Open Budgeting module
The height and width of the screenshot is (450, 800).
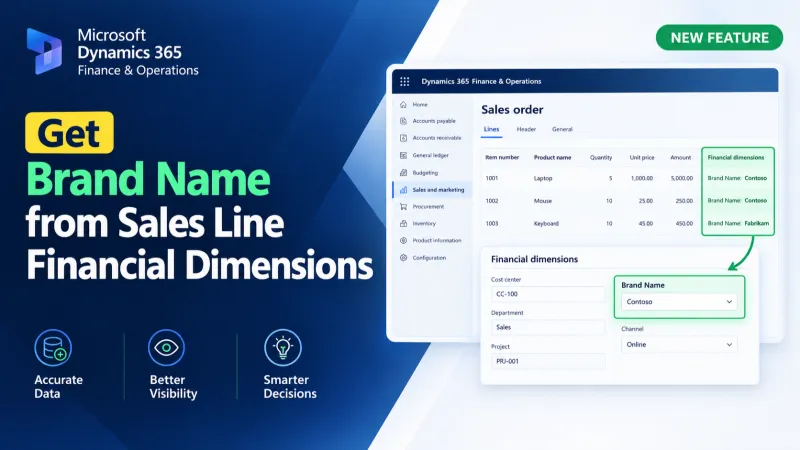point(425,172)
